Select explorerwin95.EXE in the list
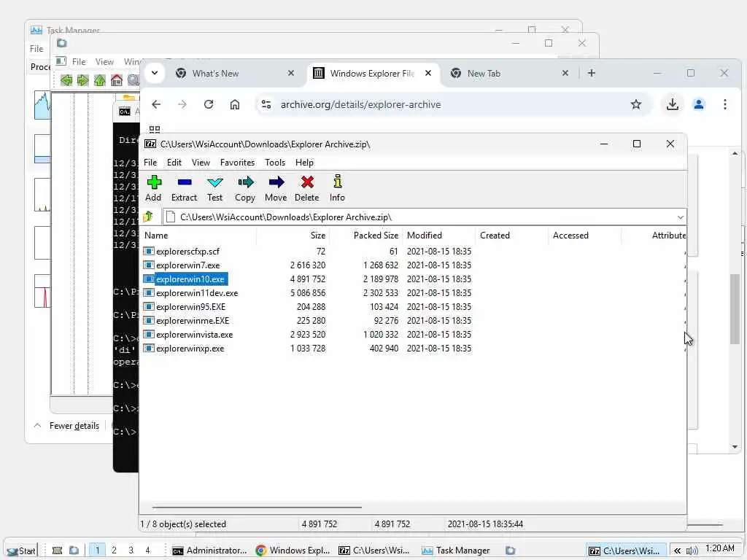Image resolution: width=747 pixels, height=560 pixels. [x=190, y=307]
